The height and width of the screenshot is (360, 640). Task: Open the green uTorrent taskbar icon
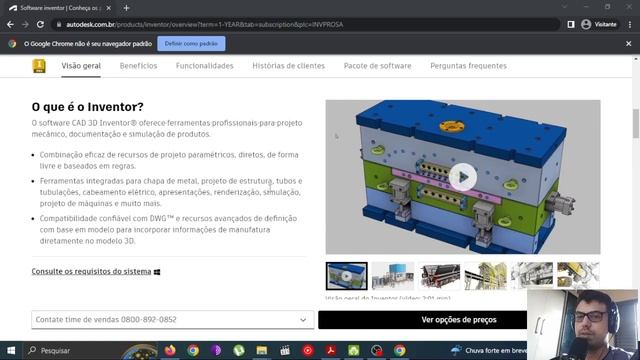239,351
